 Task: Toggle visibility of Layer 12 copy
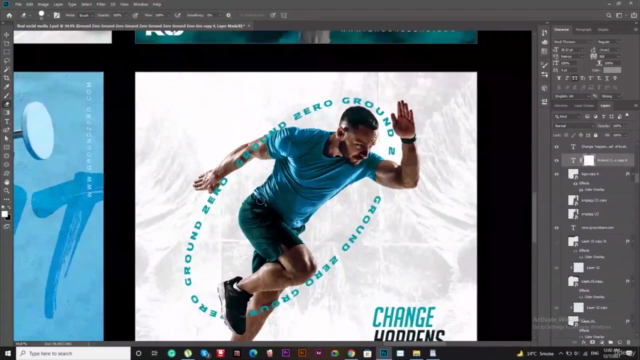tap(556, 308)
